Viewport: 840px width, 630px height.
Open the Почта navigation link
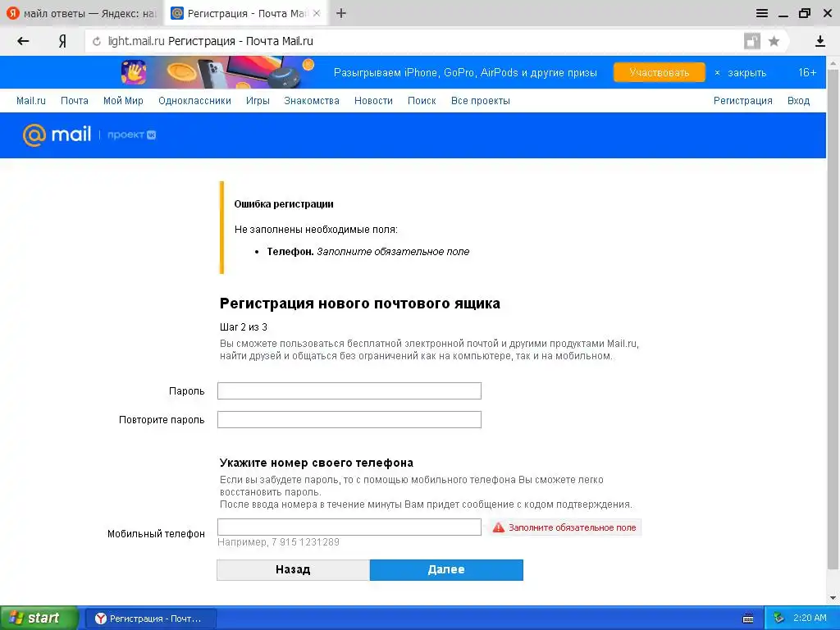coord(75,101)
